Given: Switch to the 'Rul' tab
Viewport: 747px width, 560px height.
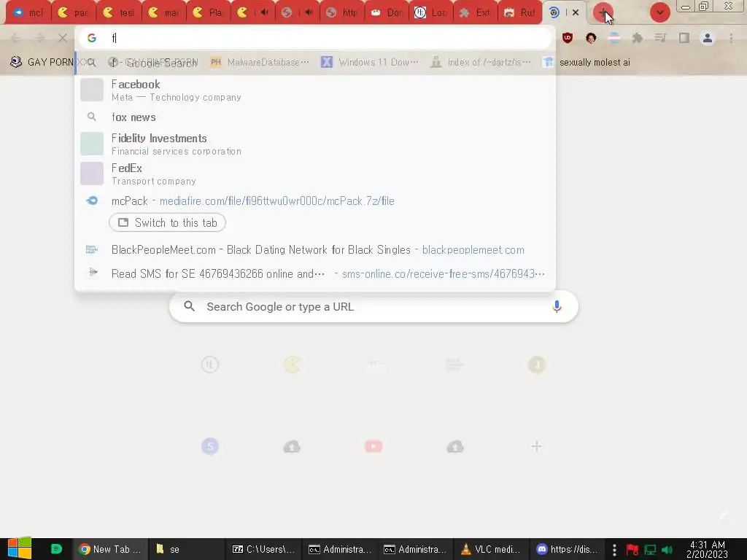Looking at the screenshot, I should pos(519,13).
